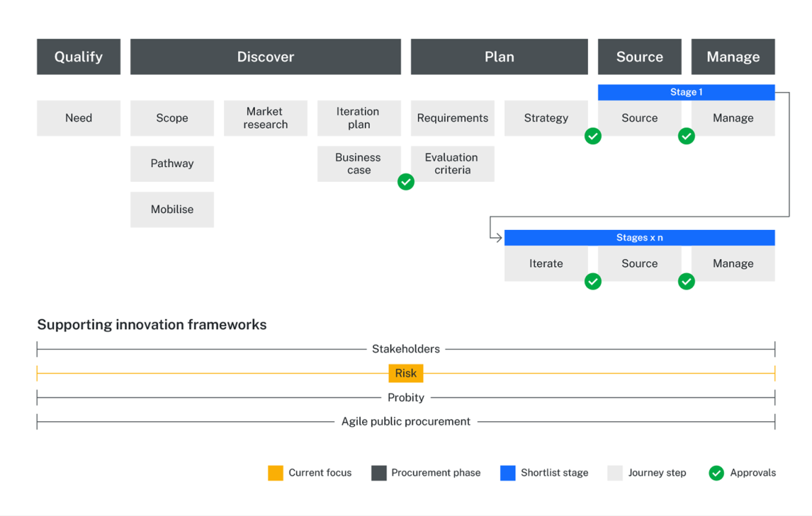Select the Plan phase header
This screenshot has height=516, width=812.
point(499,56)
